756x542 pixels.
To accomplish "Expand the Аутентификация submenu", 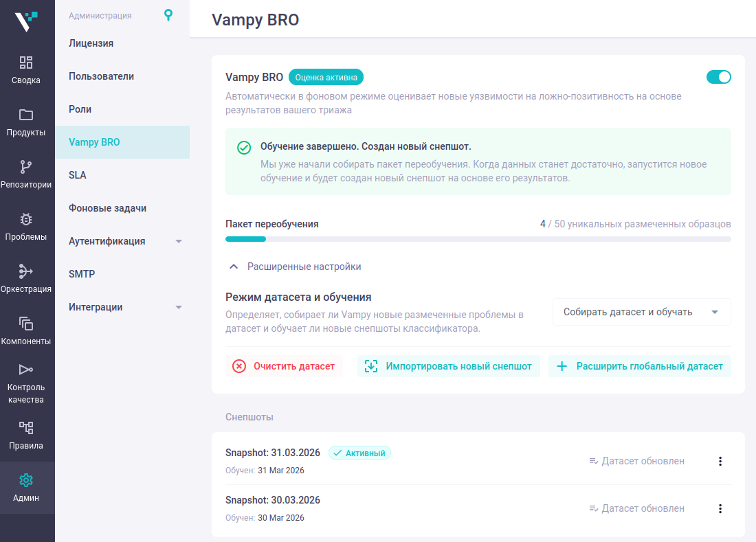I will (x=179, y=241).
